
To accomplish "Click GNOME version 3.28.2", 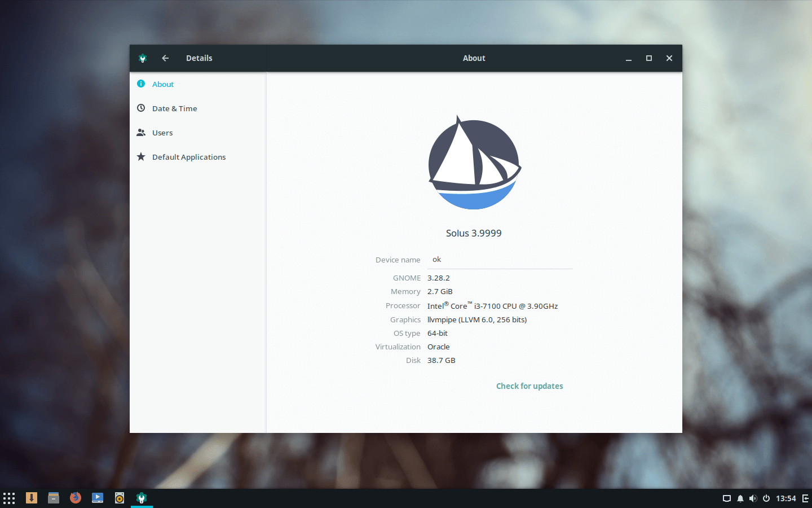I will pos(439,278).
